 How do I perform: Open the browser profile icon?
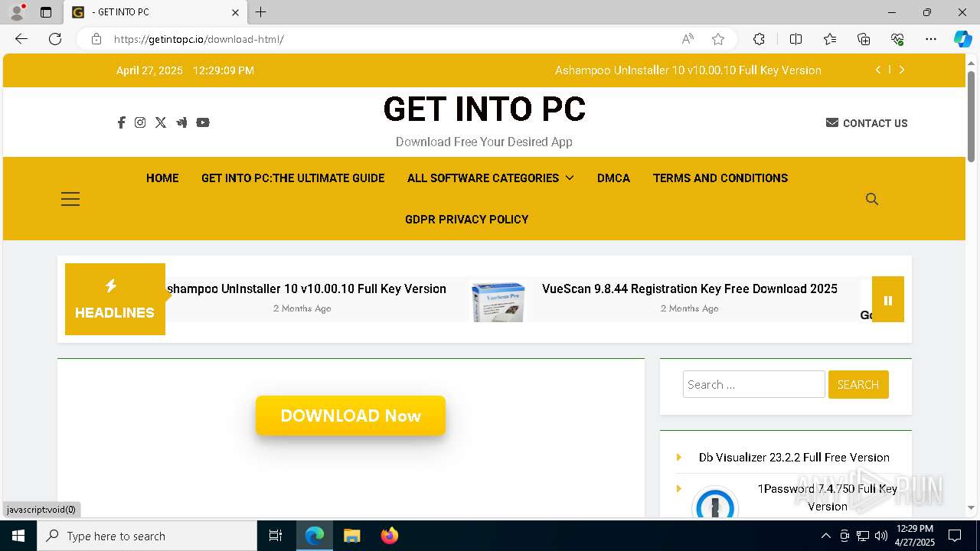coord(17,12)
